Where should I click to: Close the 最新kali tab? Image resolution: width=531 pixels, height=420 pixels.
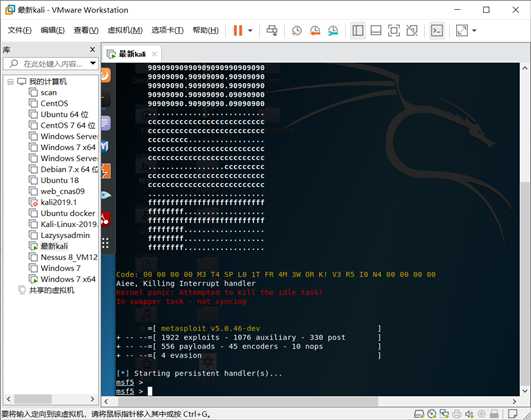(154, 54)
